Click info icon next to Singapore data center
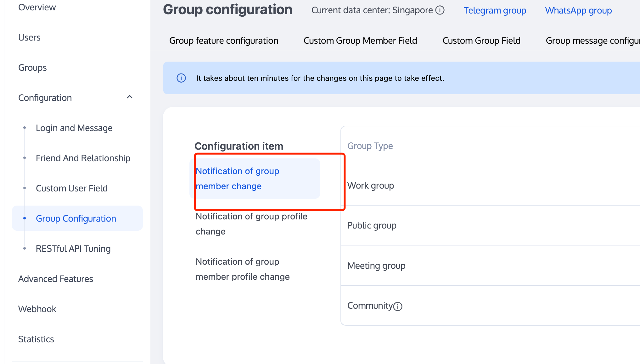 (440, 10)
